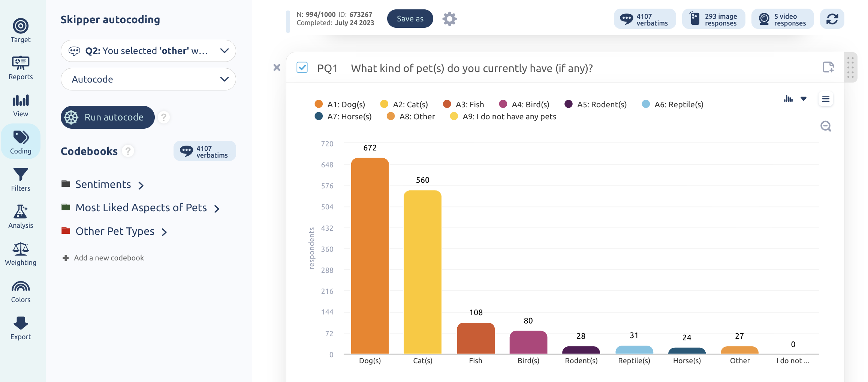Open the Colors section
868x382 pixels.
click(21, 291)
